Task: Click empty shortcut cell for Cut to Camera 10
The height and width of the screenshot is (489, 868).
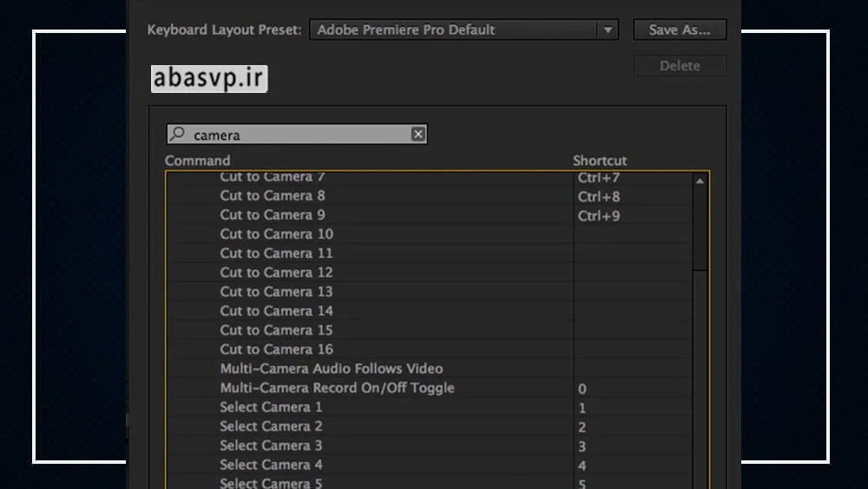Action: click(x=633, y=235)
